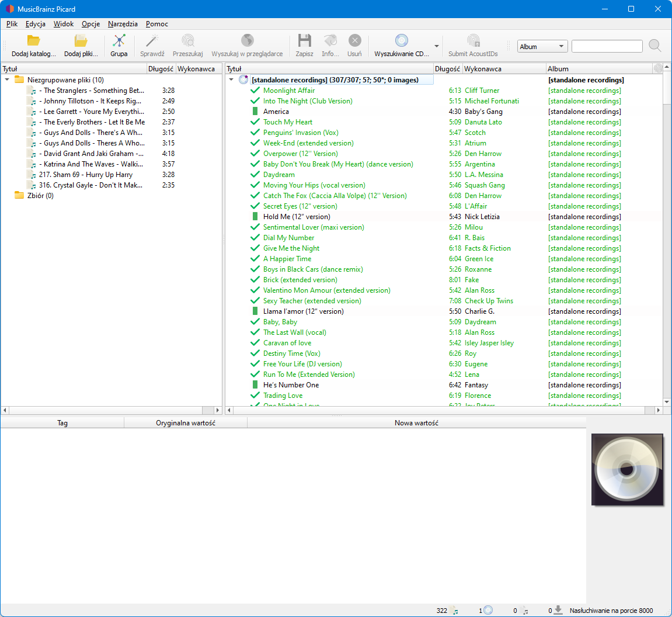Click the checkmark icon beside Daydream track
The width and height of the screenshot is (672, 617).
tap(255, 175)
